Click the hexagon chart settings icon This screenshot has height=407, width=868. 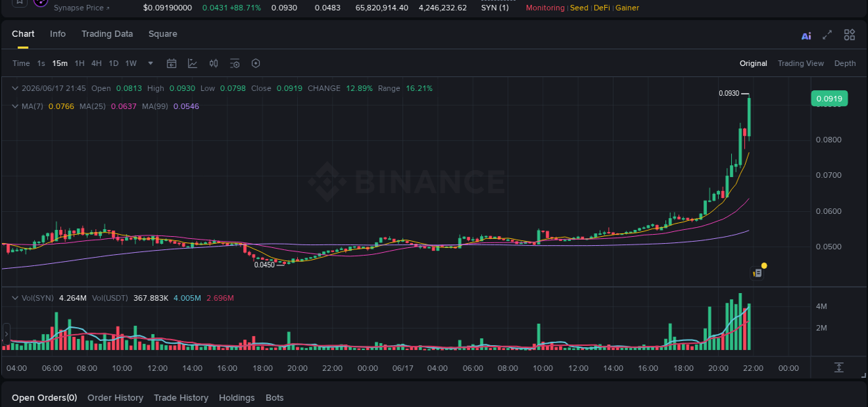(x=256, y=63)
